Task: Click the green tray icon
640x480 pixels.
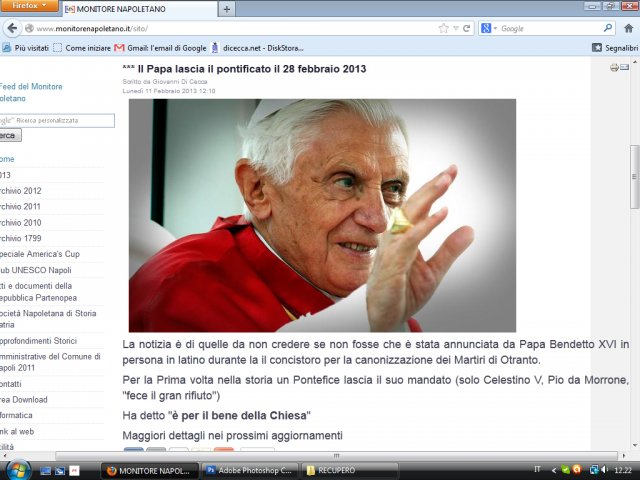Action: coord(566,470)
